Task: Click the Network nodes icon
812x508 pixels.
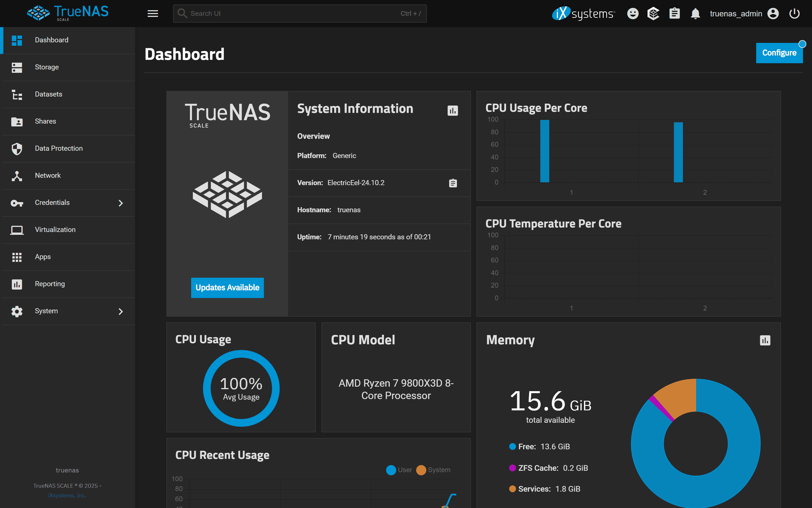Action: pyautogui.click(x=17, y=176)
